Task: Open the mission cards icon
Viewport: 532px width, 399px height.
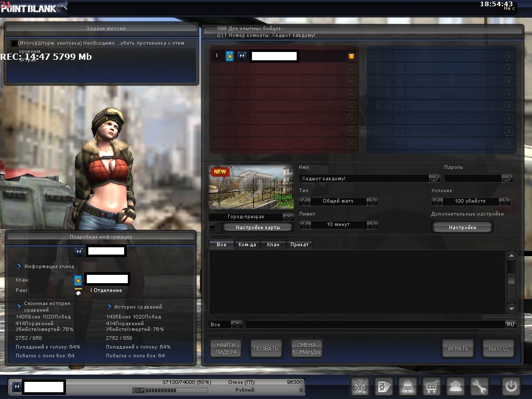Action: [383, 386]
